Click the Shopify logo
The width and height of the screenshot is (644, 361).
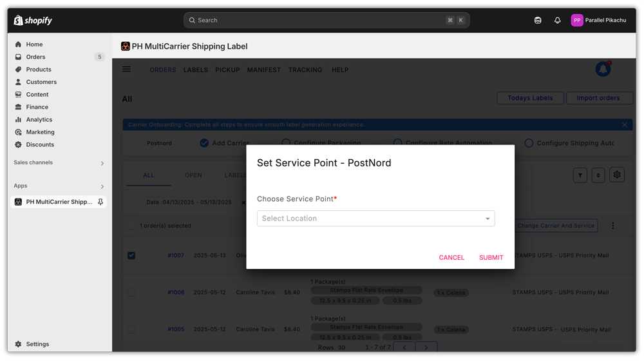[x=33, y=20]
